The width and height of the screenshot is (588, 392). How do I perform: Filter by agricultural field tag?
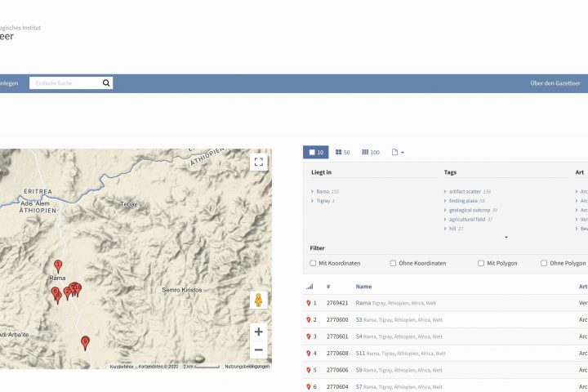470,219
